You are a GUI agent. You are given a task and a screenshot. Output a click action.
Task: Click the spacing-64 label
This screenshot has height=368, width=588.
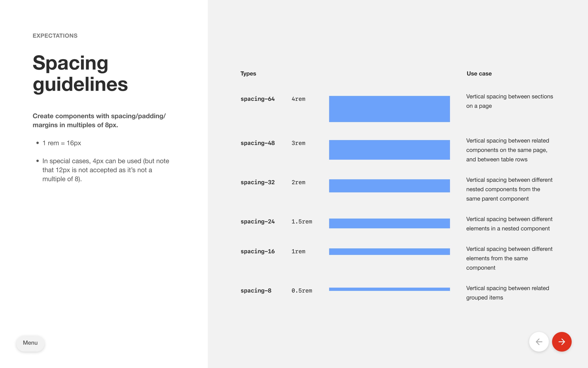258,99
